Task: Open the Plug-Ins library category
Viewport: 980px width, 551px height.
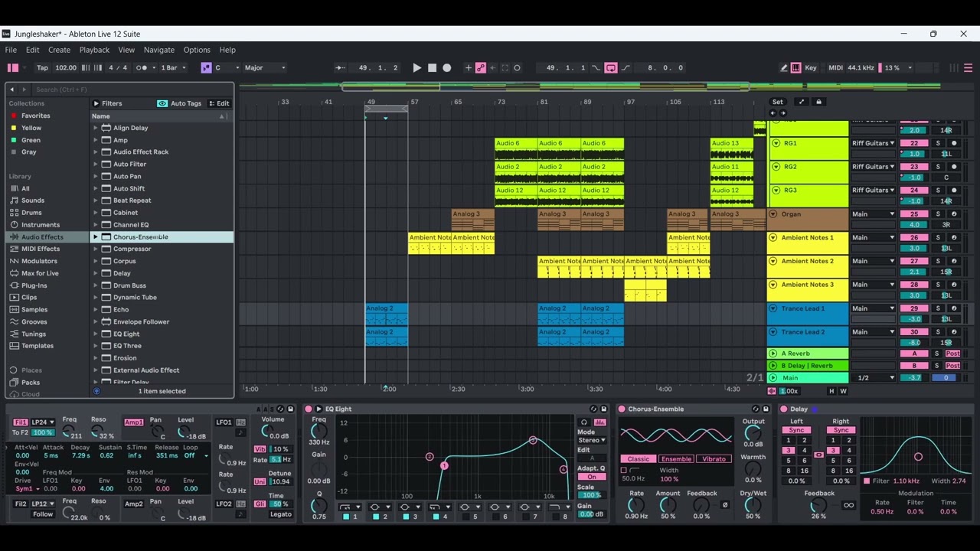Action: coord(34,285)
